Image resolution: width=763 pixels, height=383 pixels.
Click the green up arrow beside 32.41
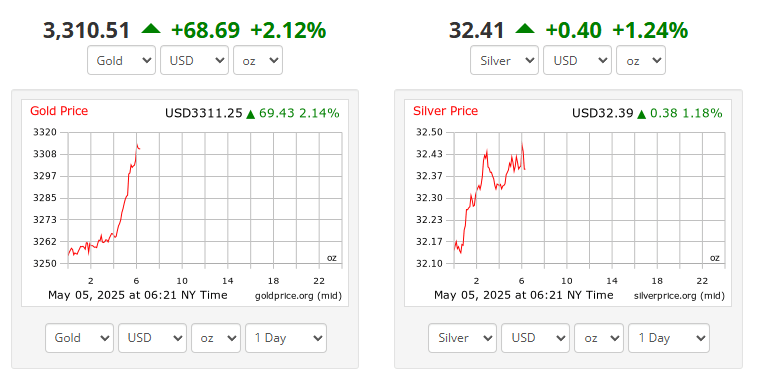(525, 29)
